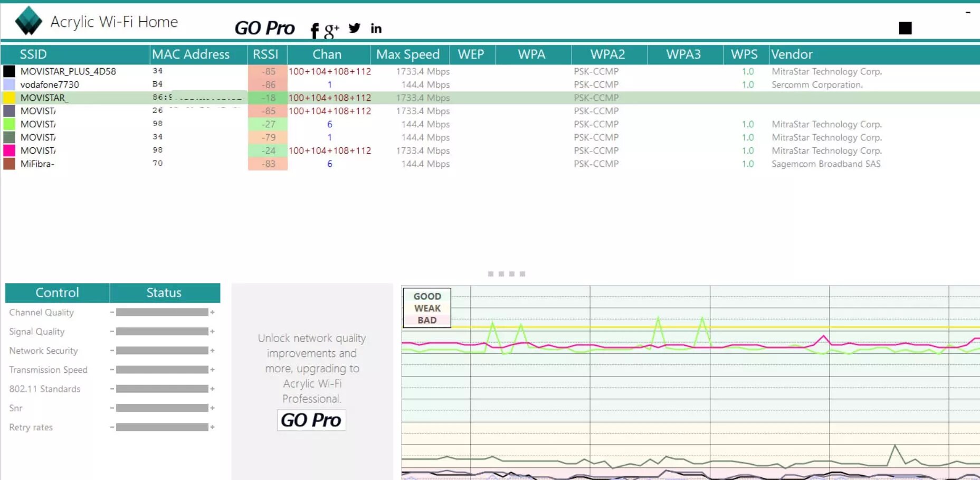980x480 pixels.
Task: Click the minimize dash at window corner
Action: [968, 12]
